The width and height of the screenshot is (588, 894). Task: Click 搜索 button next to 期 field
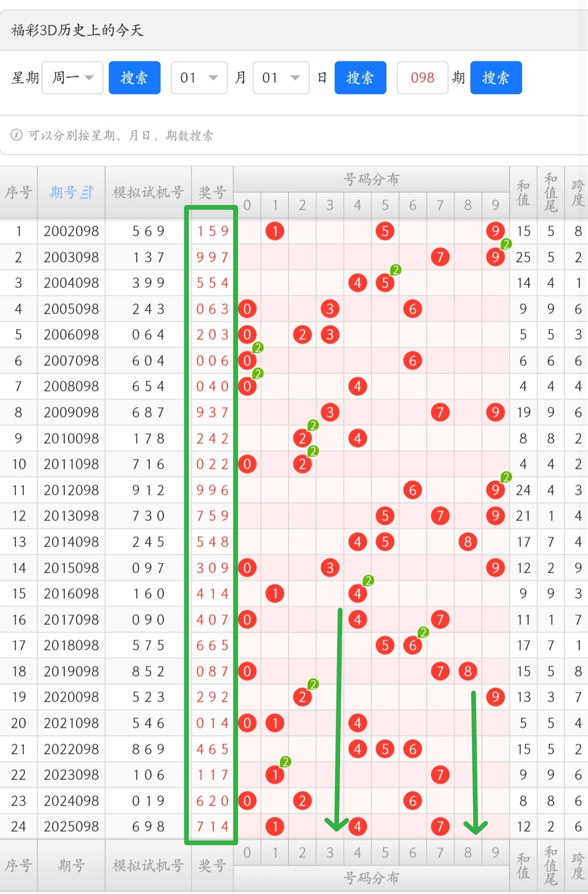pyautogui.click(x=496, y=78)
